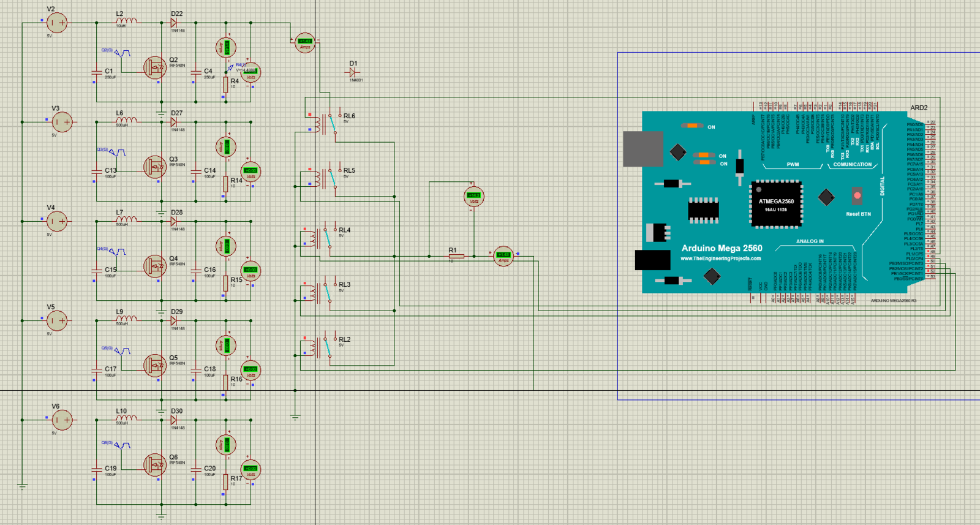
Task: Select capacitor C16 symbol
Action: pyautogui.click(x=196, y=270)
